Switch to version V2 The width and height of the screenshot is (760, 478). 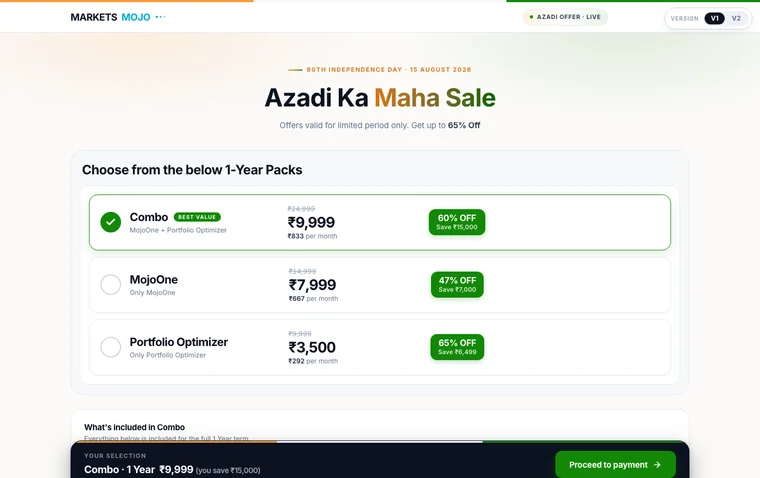[x=736, y=18]
